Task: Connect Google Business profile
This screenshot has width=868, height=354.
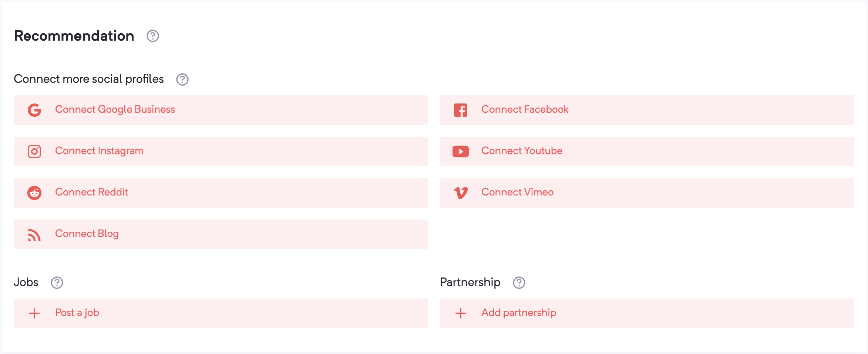Action: [221, 110]
